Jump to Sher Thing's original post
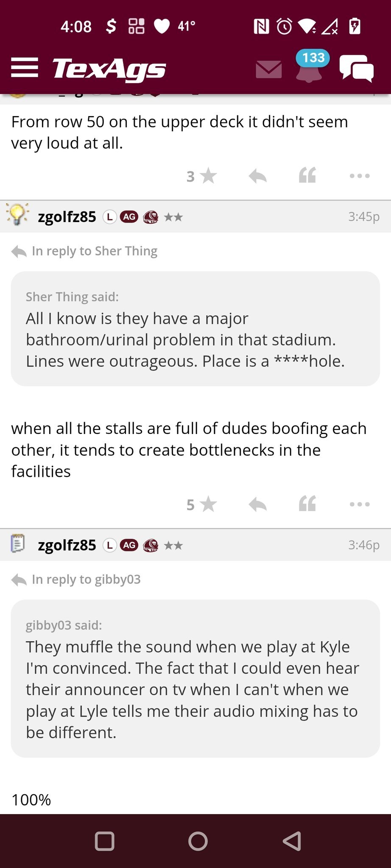Image resolution: width=391 pixels, height=868 pixels. point(94,251)
